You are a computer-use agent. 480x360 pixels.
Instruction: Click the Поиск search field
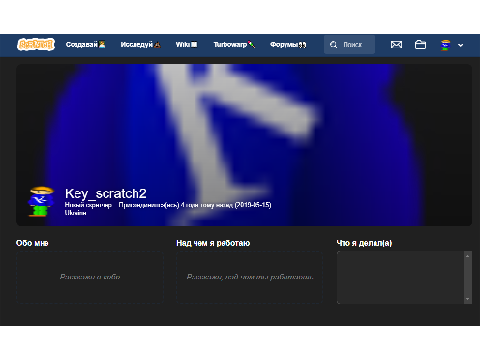click(x=349, y=45)
